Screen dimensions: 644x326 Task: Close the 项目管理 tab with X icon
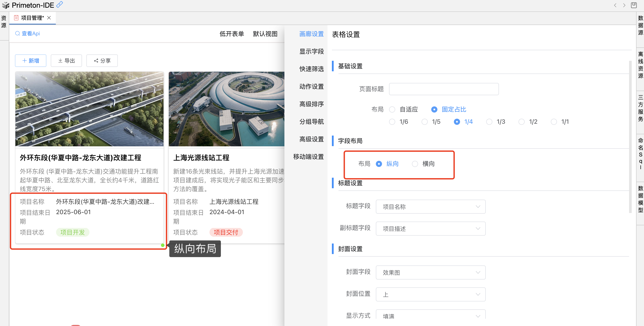49,18
